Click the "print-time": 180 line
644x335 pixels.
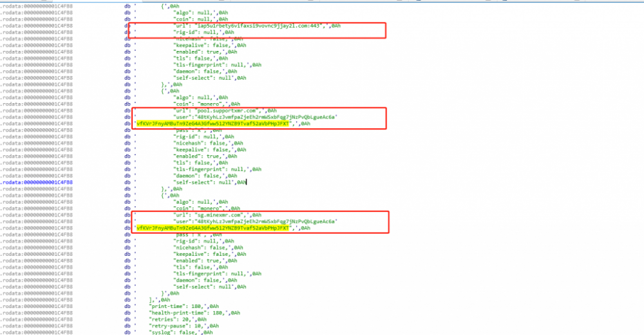pyautogui.click(x=184, y=306)
